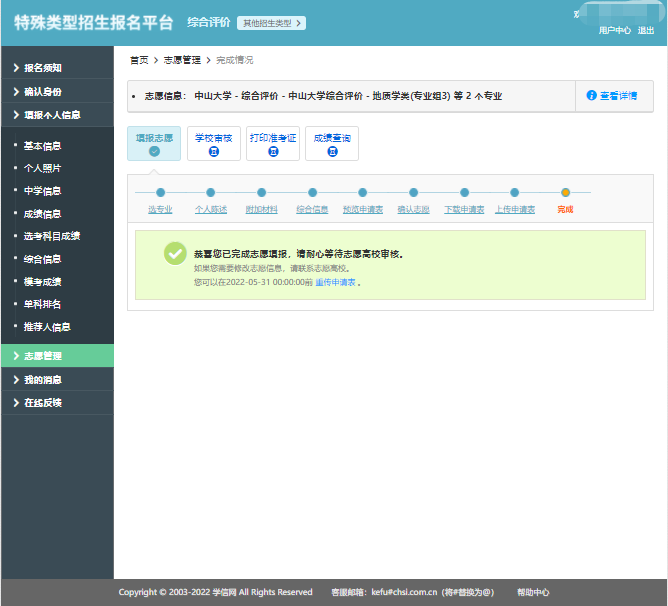
Task: Click the 志愿信息 中山大学 description text
Action: click(x=323, y=96)
